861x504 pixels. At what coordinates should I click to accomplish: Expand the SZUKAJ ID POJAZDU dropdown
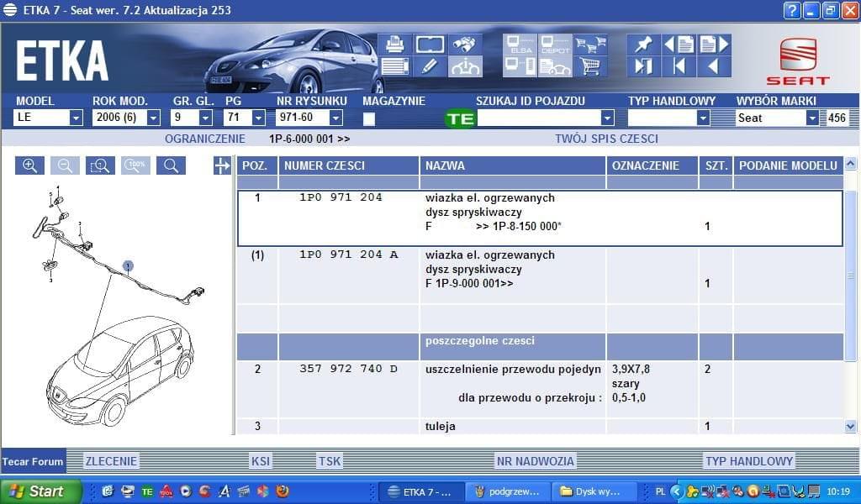(607, 118)
